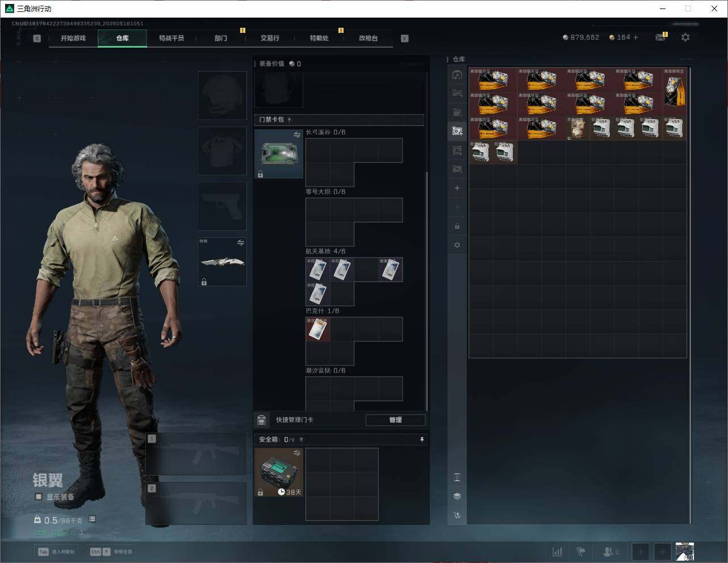Open the 部门 tab
728x563 pixels.
(221, 38)
